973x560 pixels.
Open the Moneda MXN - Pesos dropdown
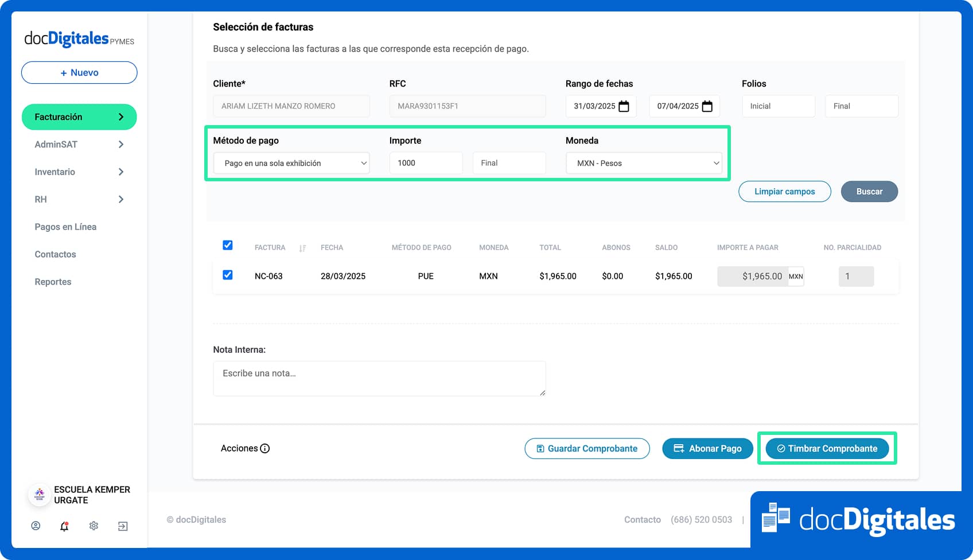click(x=644, y=163)
